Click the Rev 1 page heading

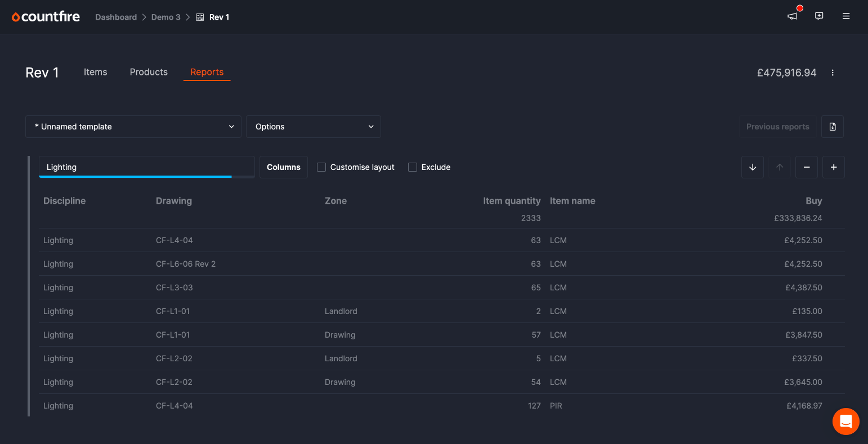pos(42,73)
